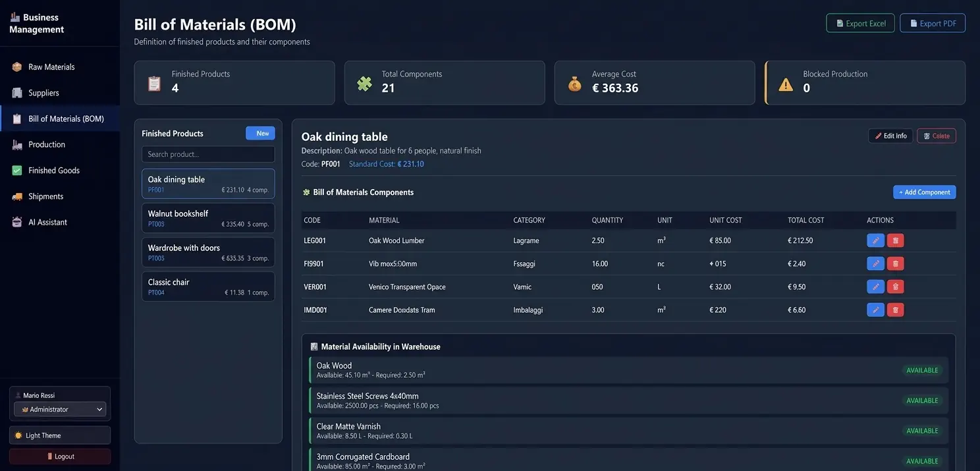Open the AI Assistant page
Viewport: 980px width, 471px height.
point(59,222)
